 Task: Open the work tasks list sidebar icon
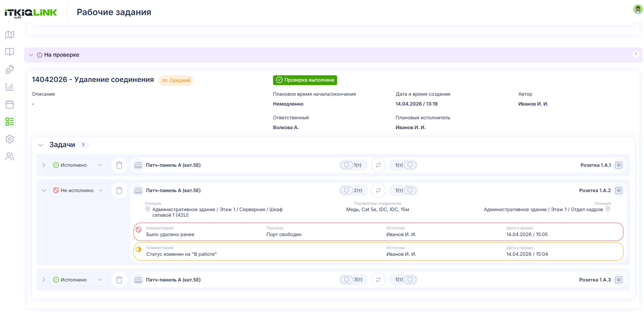point(10,122)
